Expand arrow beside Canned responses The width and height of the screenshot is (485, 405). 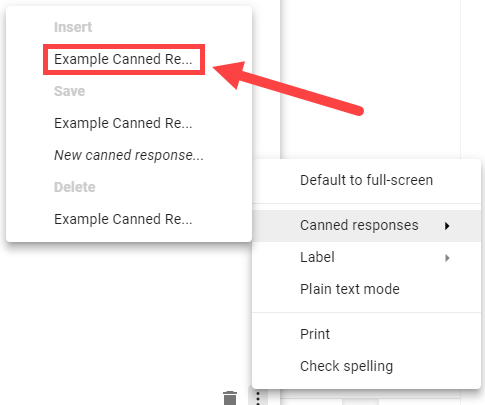(x=447, y=226)
